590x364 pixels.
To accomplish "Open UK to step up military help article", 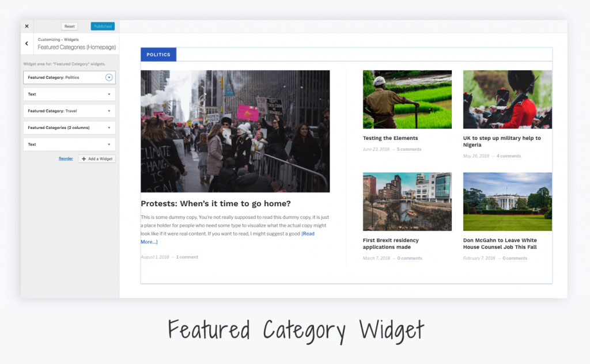I will [x=502, y=141].
